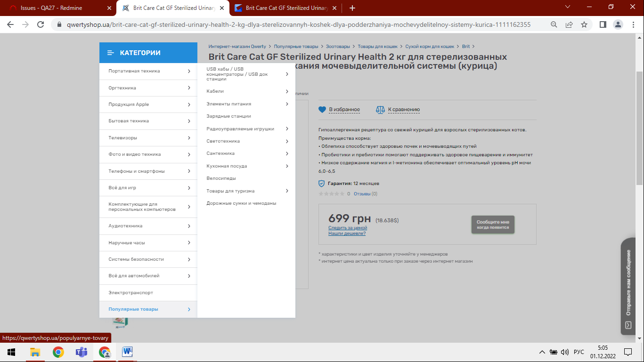Rate the product using the star rating
644x362 pixels.
click(x=331, y=194)
